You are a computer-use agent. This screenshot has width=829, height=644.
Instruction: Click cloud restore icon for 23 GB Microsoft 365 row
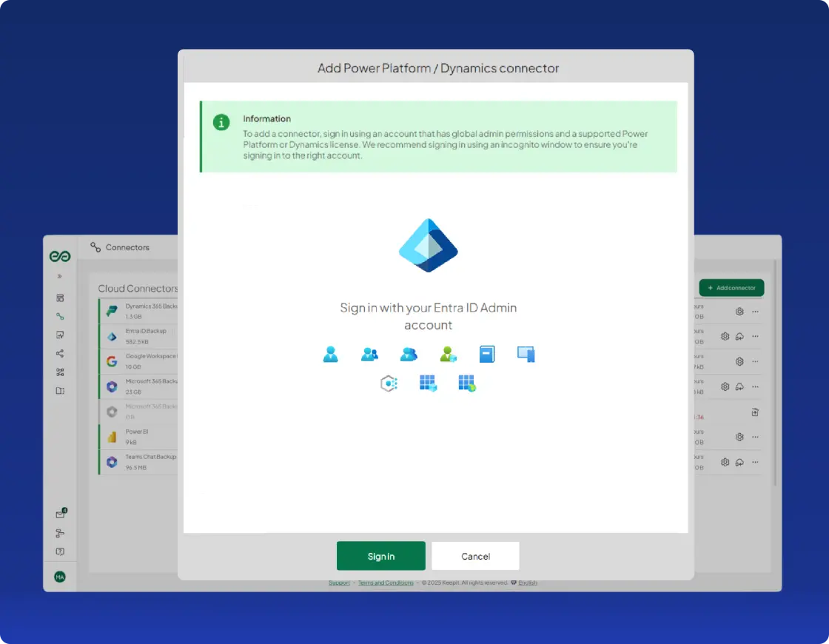pos(739,386)
